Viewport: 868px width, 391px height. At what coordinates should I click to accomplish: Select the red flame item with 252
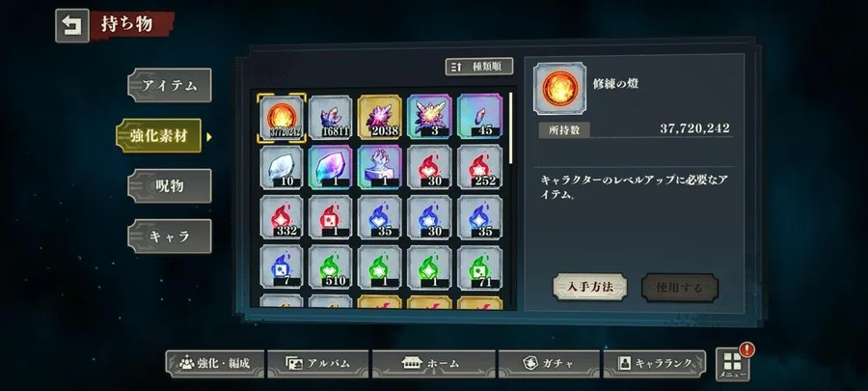click(x=480, y=167)
